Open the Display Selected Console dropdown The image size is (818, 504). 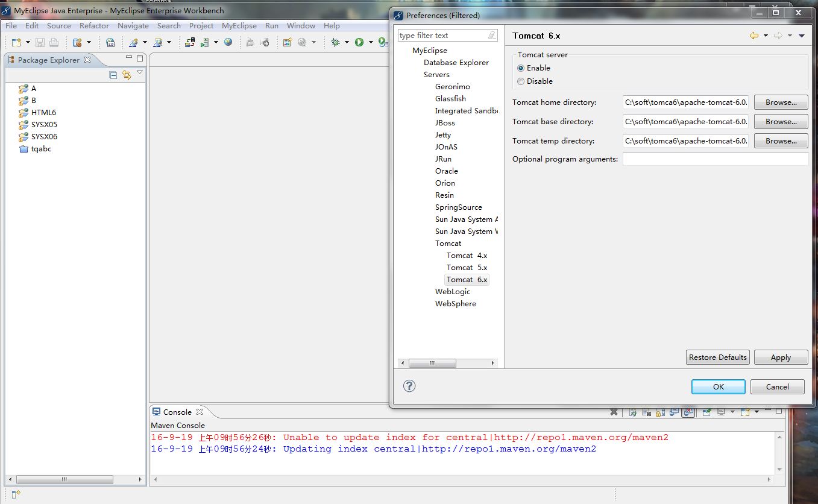pos(732,412)
